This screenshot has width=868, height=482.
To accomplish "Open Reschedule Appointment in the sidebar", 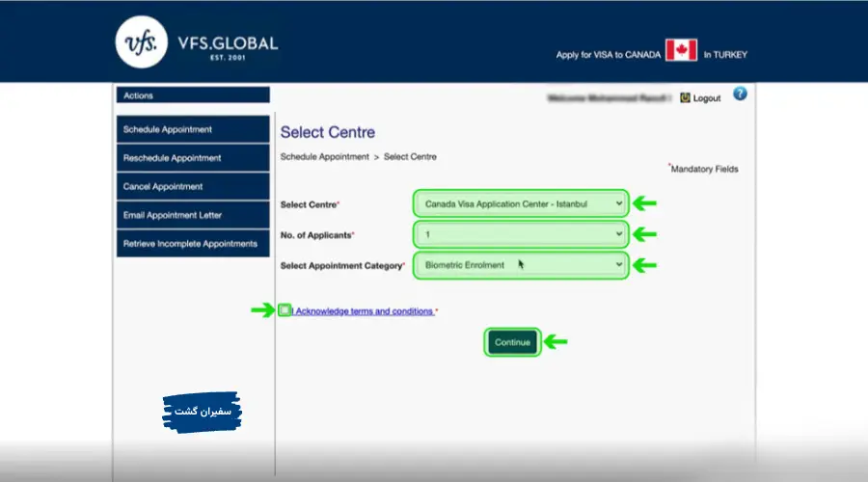I will pyautogui.click(x=193, y=158).
